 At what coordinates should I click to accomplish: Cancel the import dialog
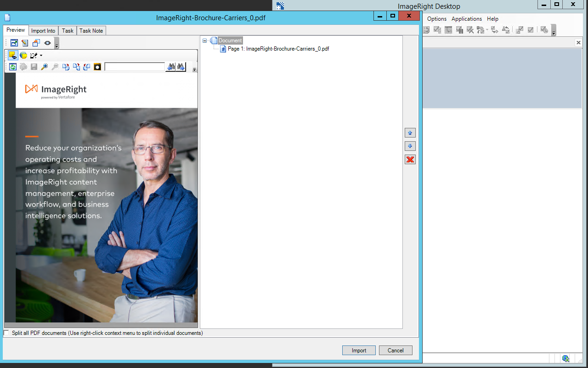pyautogui.click(x=395, y=350)
